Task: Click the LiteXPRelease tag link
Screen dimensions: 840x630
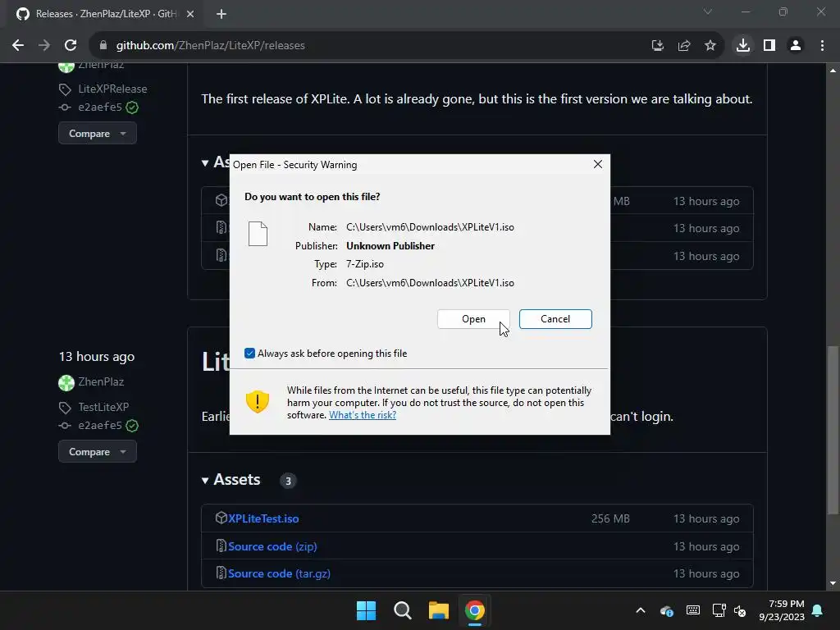Action: coord(112,89)
